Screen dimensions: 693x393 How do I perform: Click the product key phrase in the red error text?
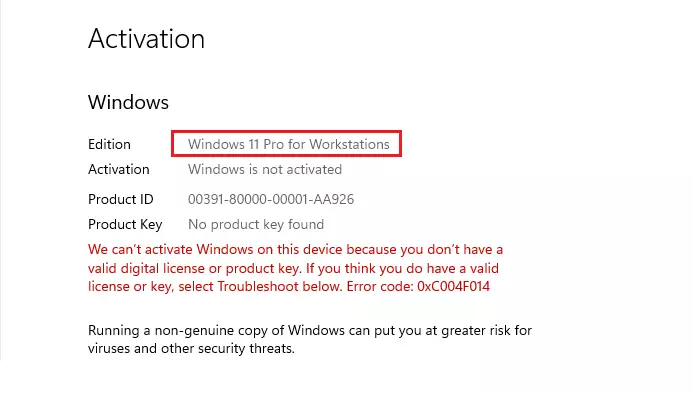pyautogui.click(x=256, y=268)
